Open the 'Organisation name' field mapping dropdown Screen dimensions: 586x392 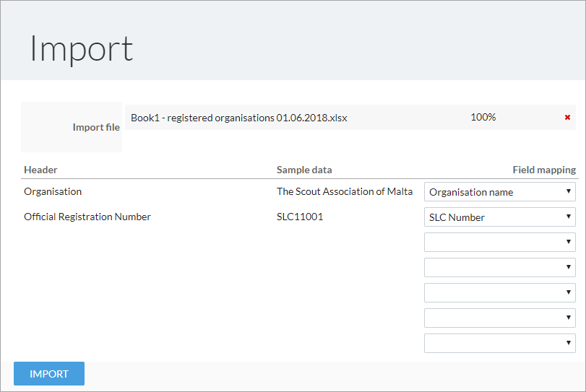coord(499,192)
